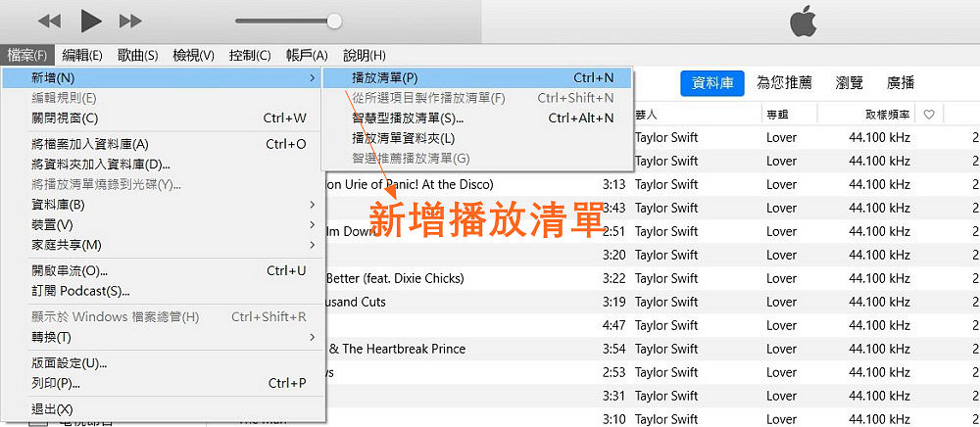This screenshot has width=980, height=427.
Task: Open the 檢視(V) menu in menu bar
Action: tap(193, 55)
